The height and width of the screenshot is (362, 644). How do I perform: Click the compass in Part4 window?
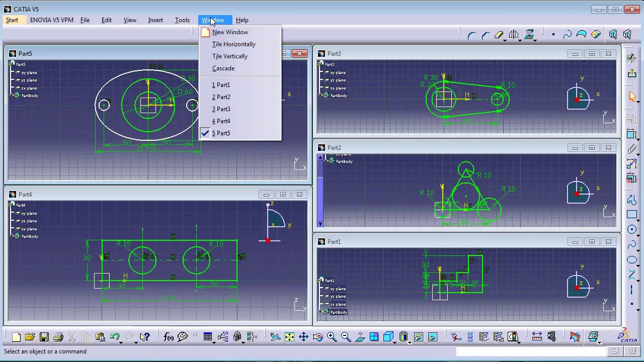[276, 222]
